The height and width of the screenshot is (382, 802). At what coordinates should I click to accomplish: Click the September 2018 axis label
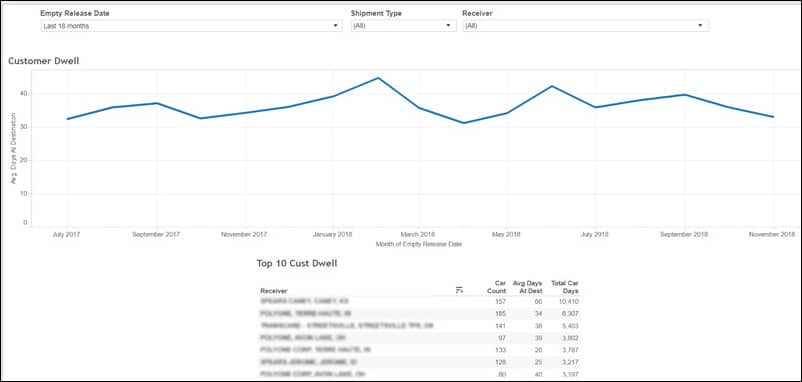[684, 234]
